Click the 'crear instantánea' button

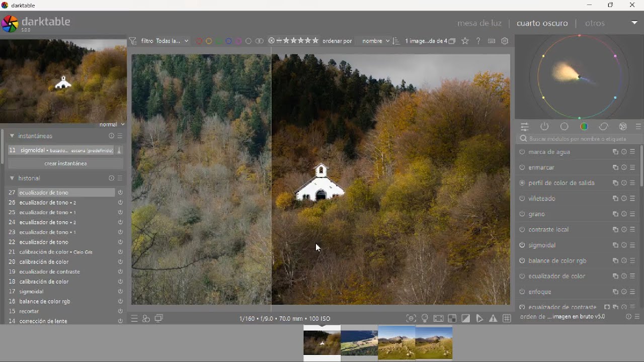(65, 163)
